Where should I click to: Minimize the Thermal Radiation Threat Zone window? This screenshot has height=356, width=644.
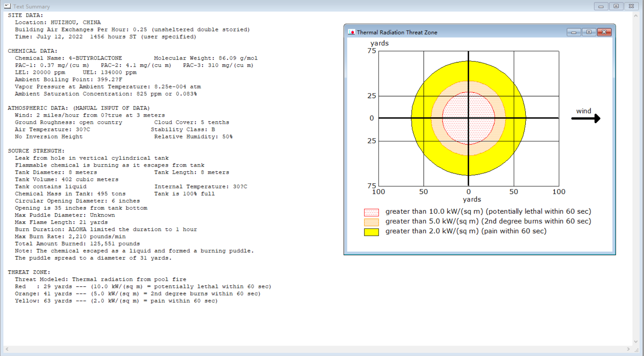[x=574, y=32]
